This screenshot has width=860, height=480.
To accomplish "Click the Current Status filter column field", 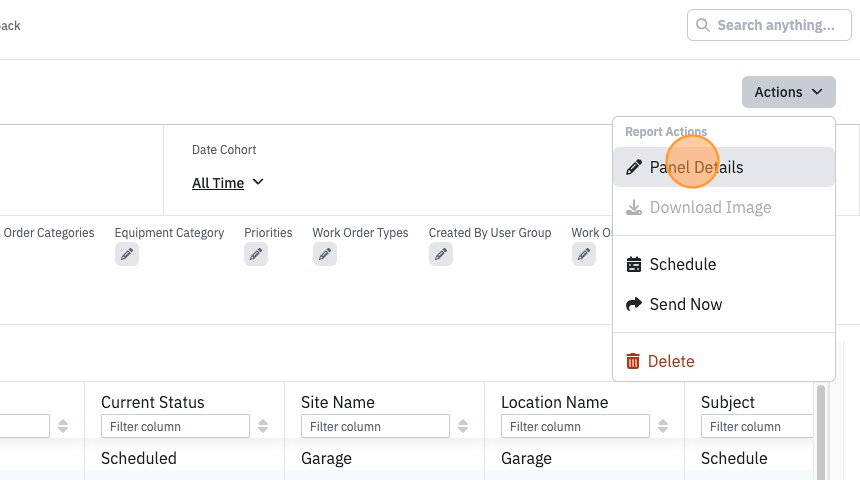I will point(176,426).
